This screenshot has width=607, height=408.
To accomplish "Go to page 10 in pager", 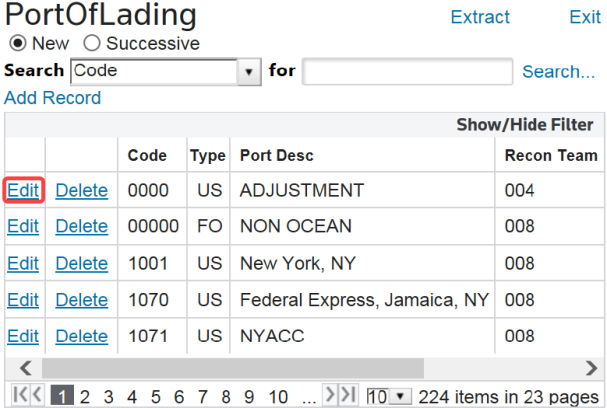I will click(278, 397).
